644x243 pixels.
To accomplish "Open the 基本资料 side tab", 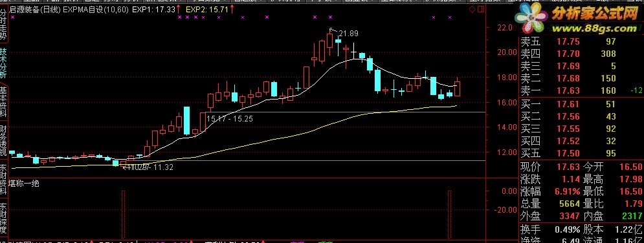I will click(3, 102).
